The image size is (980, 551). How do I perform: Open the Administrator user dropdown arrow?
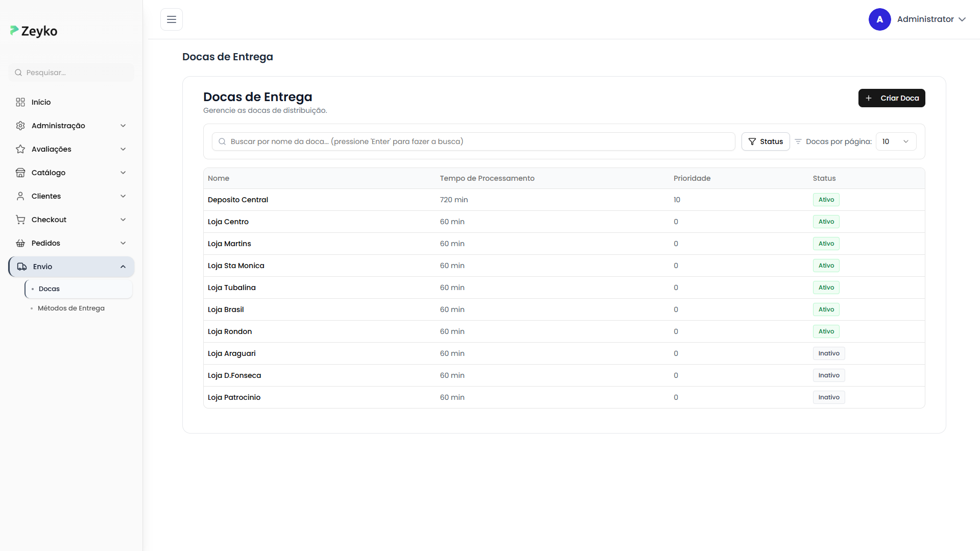click(x=962, y=19)
